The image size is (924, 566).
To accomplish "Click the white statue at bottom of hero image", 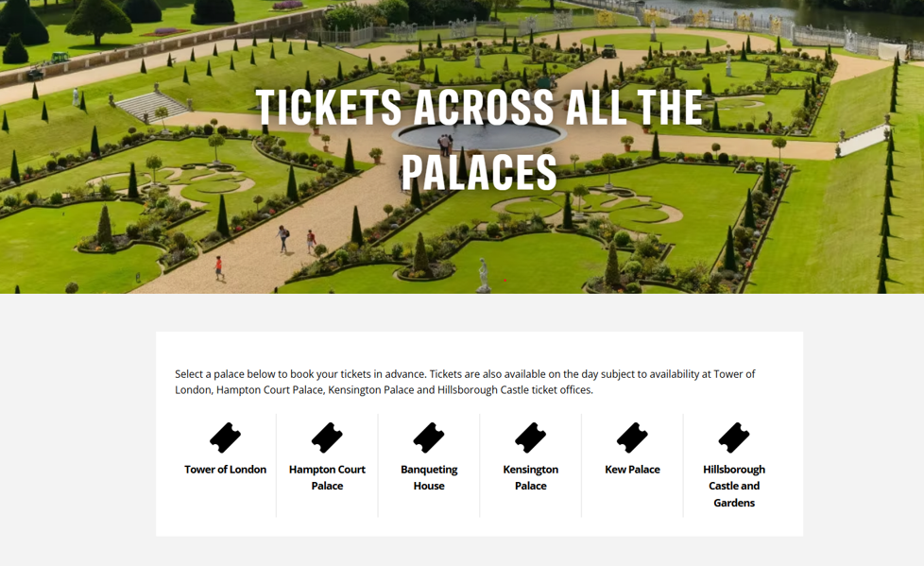I will tap(484, 274).
